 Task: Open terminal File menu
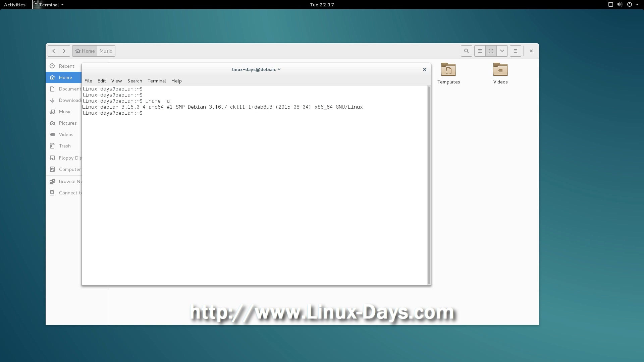(88, 81)
